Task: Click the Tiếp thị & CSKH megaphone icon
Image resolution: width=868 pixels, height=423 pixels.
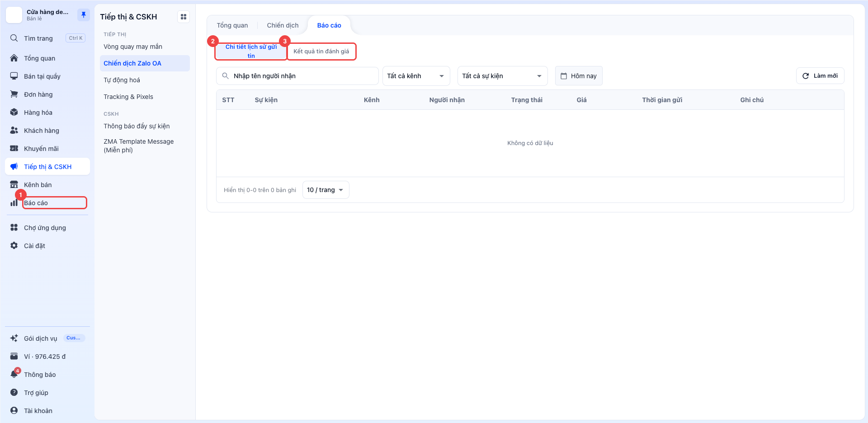Action: (x=14, y=166)
